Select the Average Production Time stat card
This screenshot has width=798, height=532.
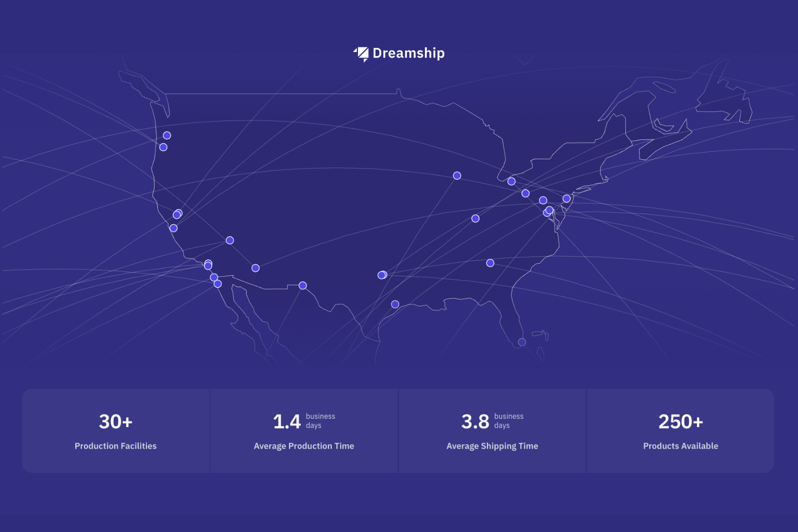click(x=304, y=431)
